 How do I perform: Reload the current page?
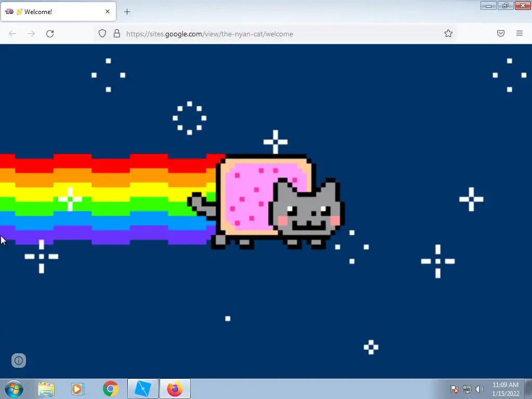[x=50, y=34]
